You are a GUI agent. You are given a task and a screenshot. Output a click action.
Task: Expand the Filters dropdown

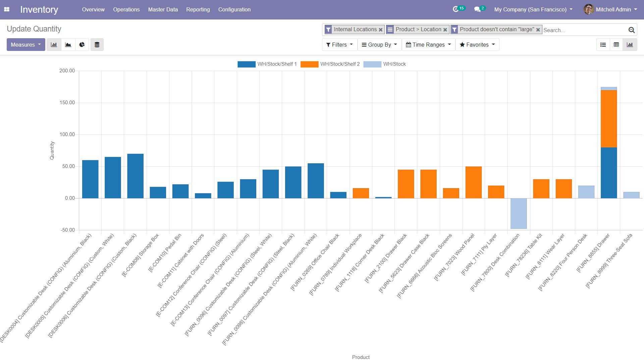click(x=338, y=44)
